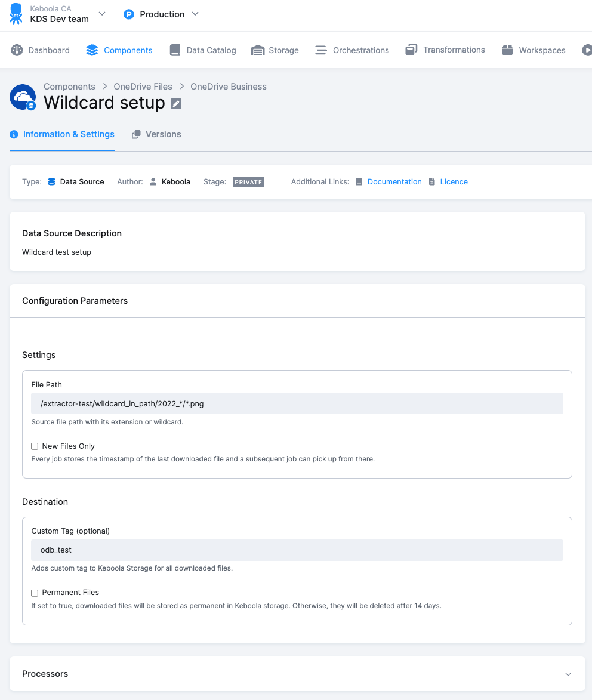
Task: Switch to the Versions tab
Action: coord(156,134)
